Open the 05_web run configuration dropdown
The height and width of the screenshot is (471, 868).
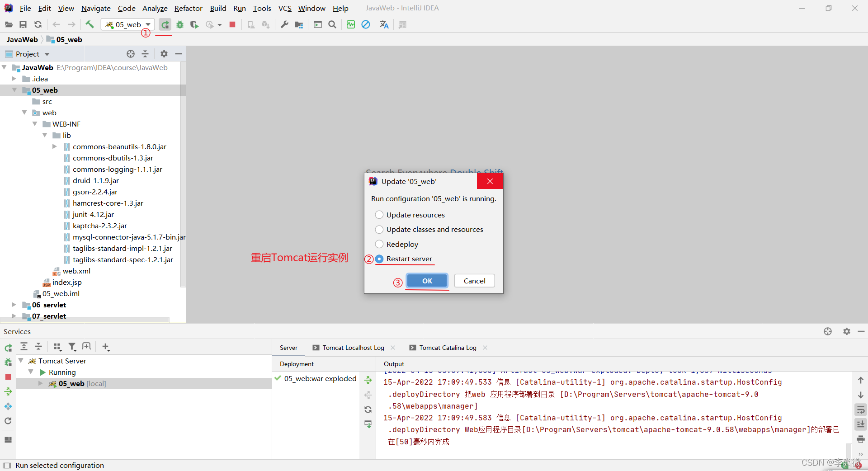pos(128,24)
